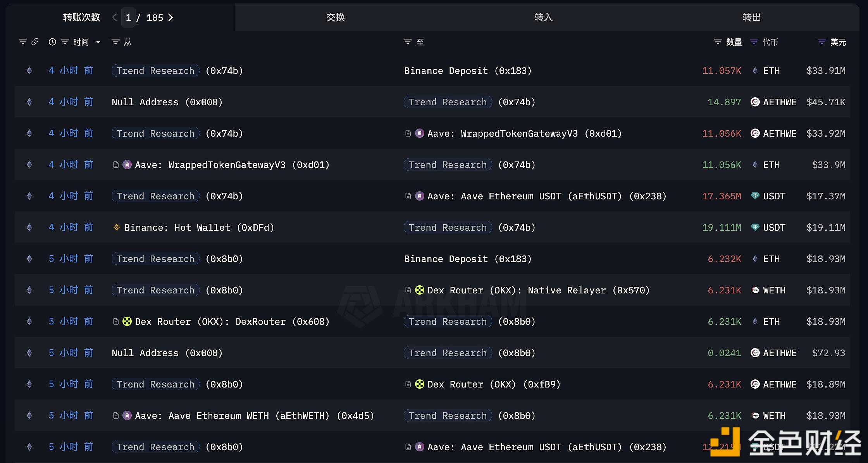Click the clock icon beside time column
Screen dimensions: 868x463
click(52, 42)
